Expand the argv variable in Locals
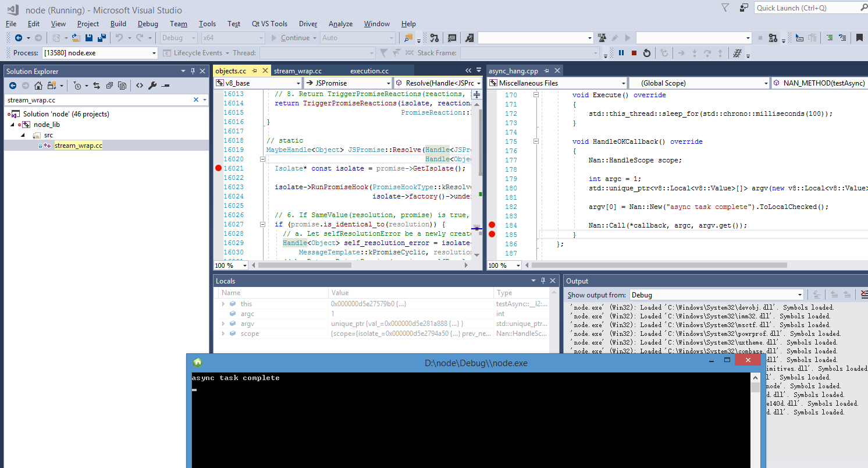The height and width of the screenshot is (468, 868). click(223, 324)
